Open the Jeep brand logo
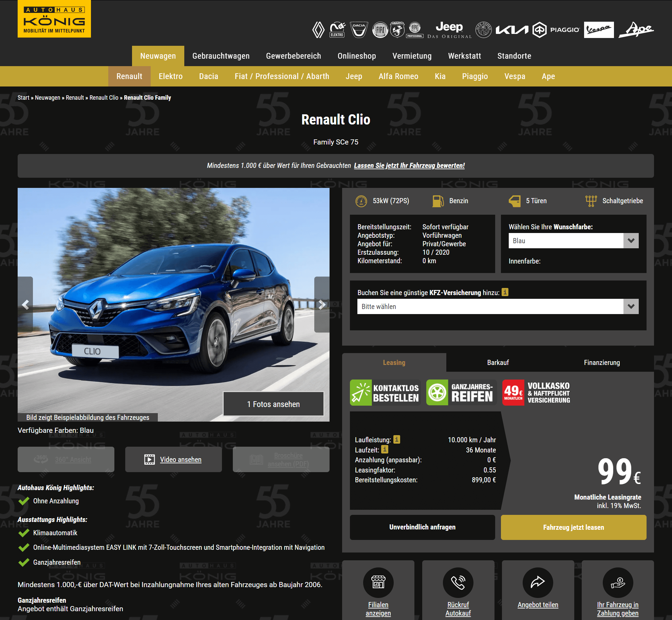The width and height of the screenshot is (672, 620). [449, 30]
